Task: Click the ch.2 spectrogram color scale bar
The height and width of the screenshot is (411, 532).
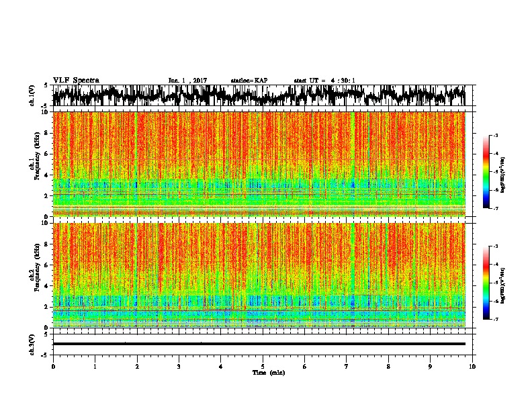Action: pos(486,283)
